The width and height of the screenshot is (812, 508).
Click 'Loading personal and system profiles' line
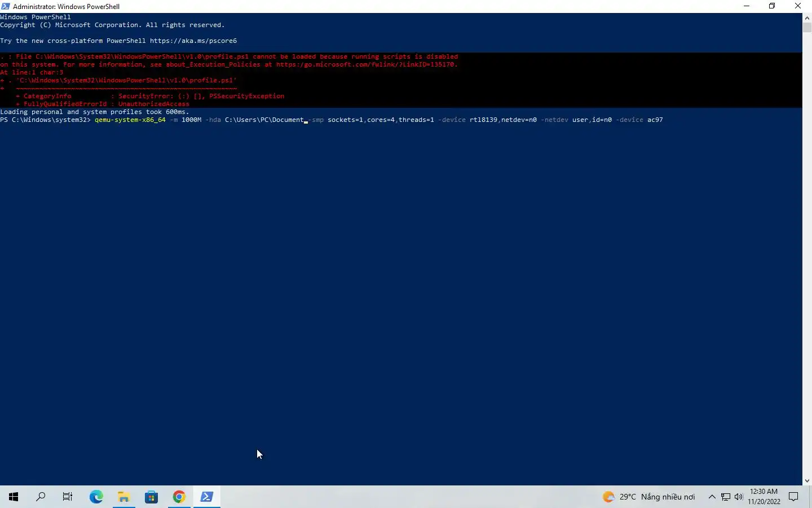(x=95, y=112)
